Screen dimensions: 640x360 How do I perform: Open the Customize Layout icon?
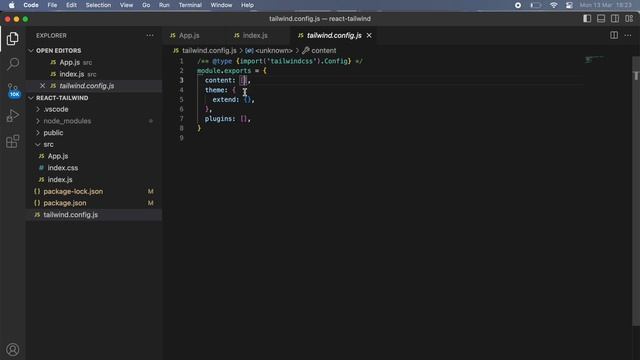coord(629,19)
